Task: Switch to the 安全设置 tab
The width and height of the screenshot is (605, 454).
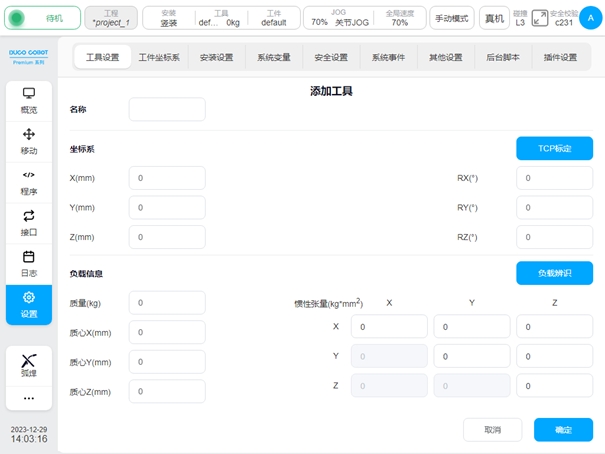Action: point(331,58)
